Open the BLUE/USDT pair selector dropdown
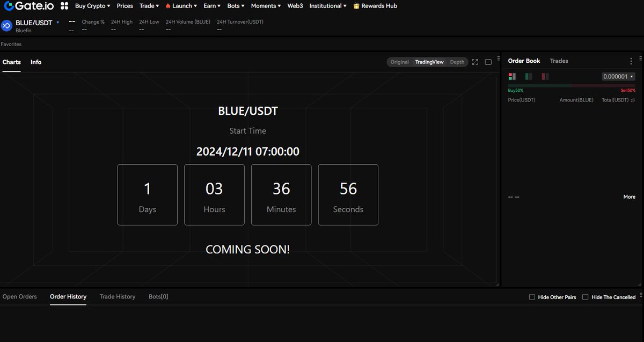This screenshot has width=644, height=342. point(57,23)
